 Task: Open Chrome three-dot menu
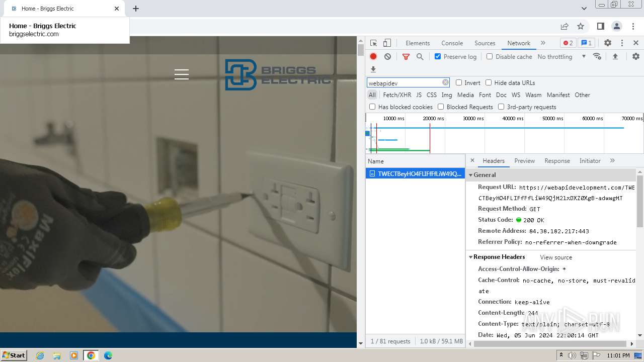click(633, 26)
